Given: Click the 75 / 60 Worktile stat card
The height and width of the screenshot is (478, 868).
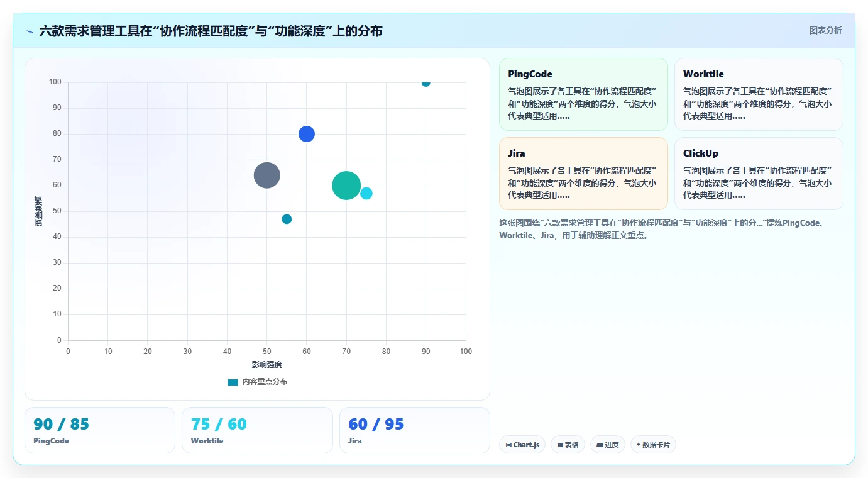Looking at the screenshot, I should [x=257, y=430].
